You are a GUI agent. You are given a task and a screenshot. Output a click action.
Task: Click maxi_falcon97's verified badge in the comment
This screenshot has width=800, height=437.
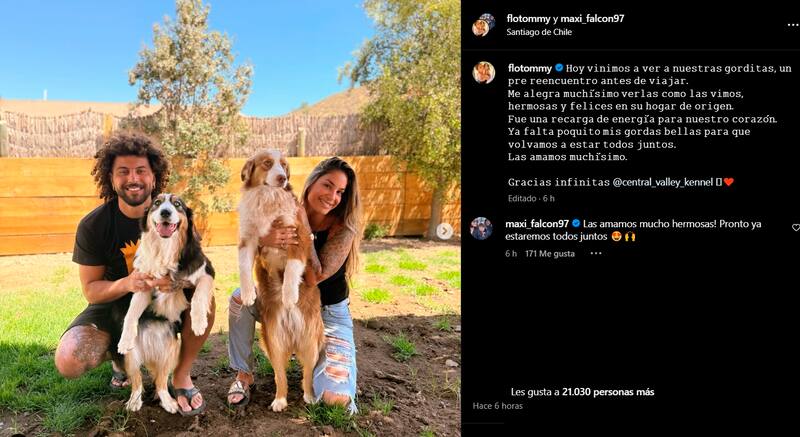576,223
